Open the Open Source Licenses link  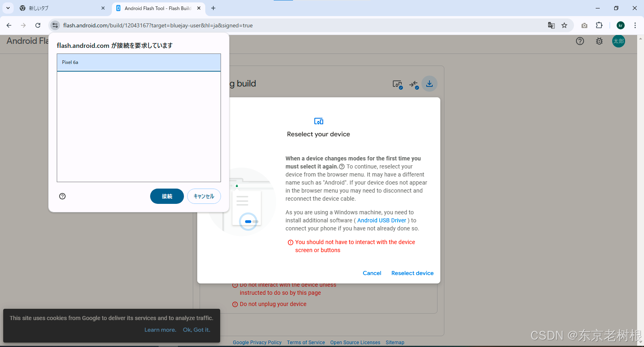[355, 343]
